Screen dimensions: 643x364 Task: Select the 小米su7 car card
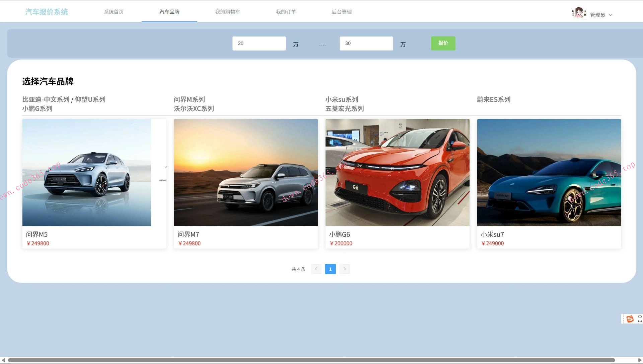[x=549, y=183]
